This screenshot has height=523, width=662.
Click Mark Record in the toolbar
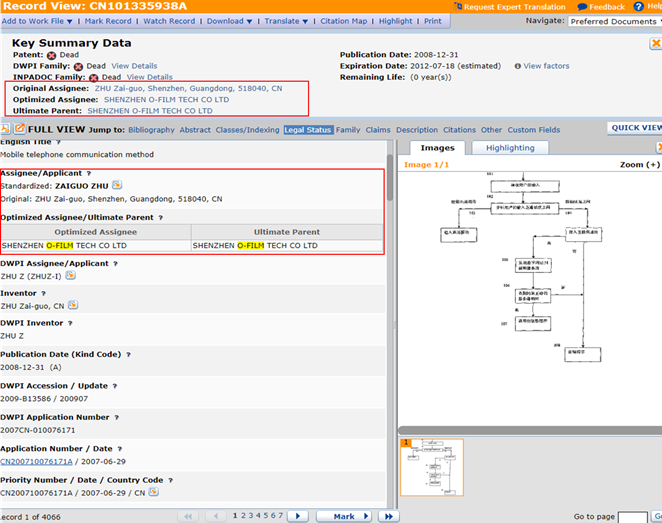[x=108, y=21]
